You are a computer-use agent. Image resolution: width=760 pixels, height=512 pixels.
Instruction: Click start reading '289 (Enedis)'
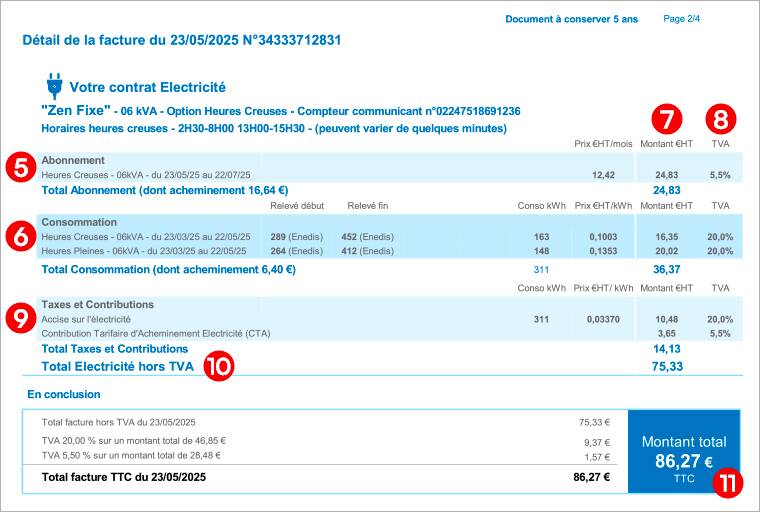(297, 237)
